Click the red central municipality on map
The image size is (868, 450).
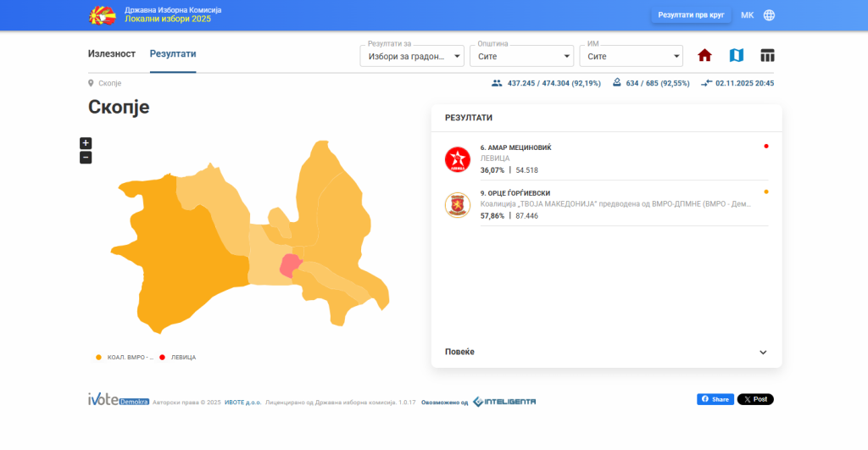click(290, 264)
